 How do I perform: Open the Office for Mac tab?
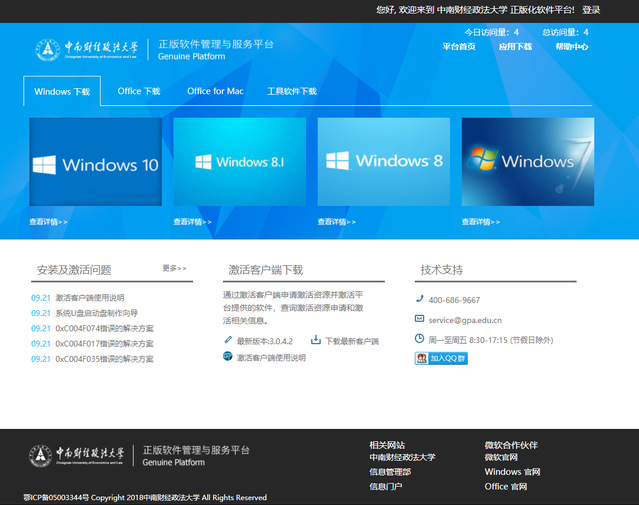pos(215,91)
